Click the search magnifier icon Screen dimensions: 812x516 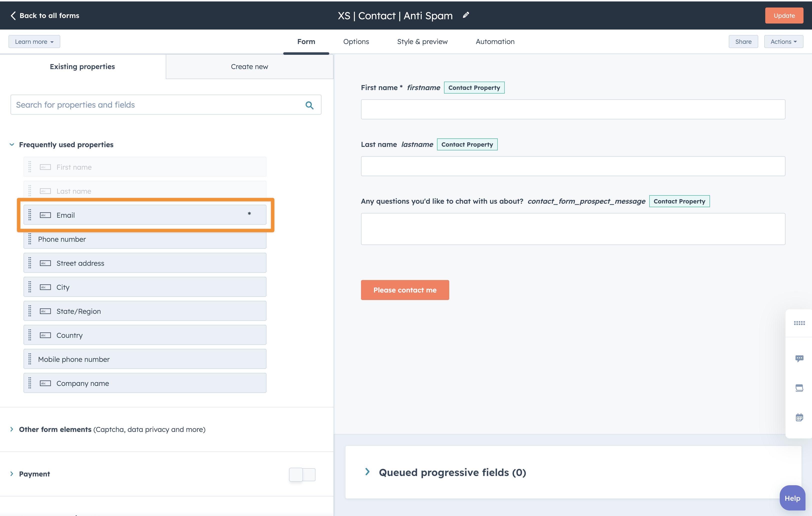[x=309, y=105]
